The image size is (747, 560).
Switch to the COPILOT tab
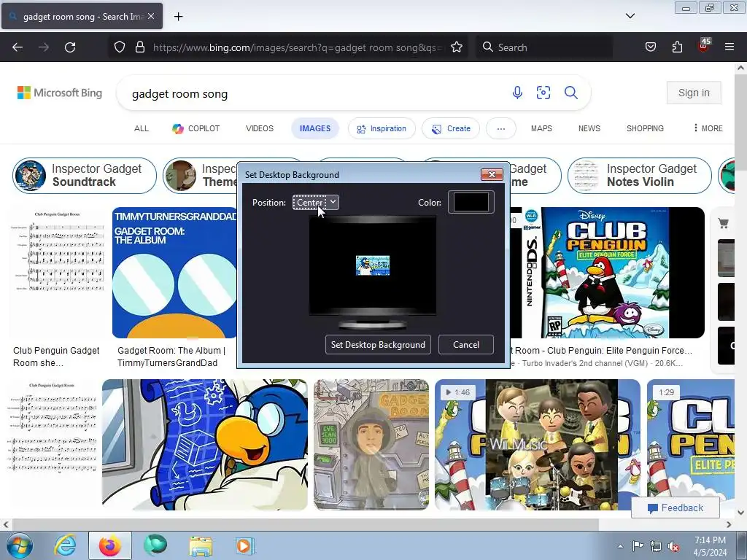[196, 128]
